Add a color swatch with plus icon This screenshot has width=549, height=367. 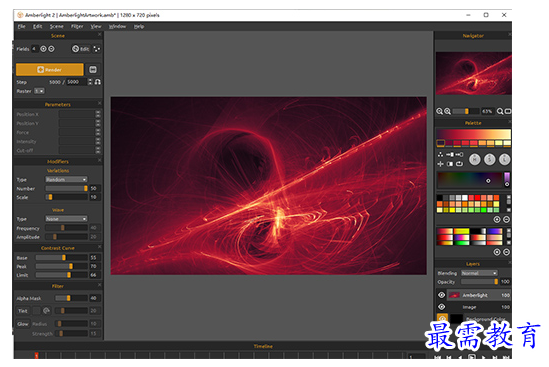coord(497,219)
